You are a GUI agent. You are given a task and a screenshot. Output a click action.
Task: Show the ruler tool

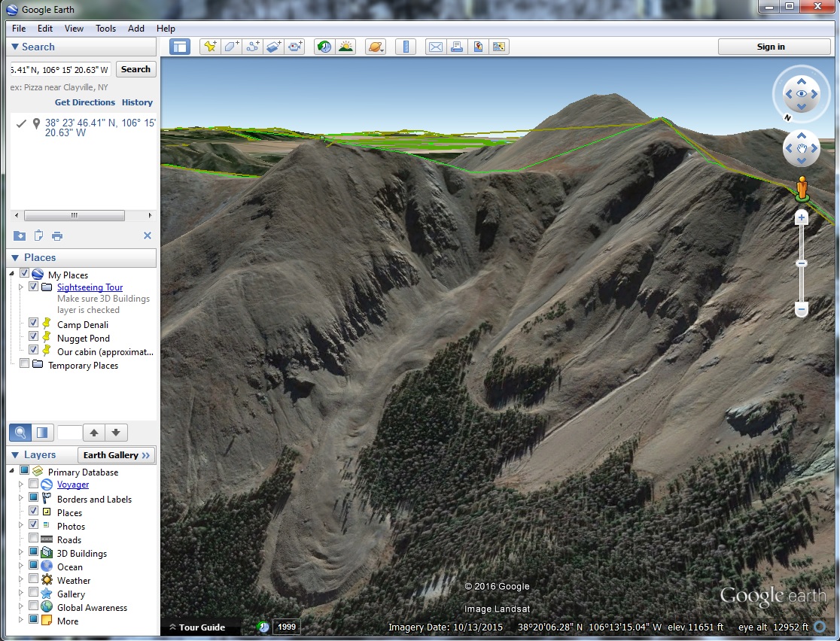point(406,47)
